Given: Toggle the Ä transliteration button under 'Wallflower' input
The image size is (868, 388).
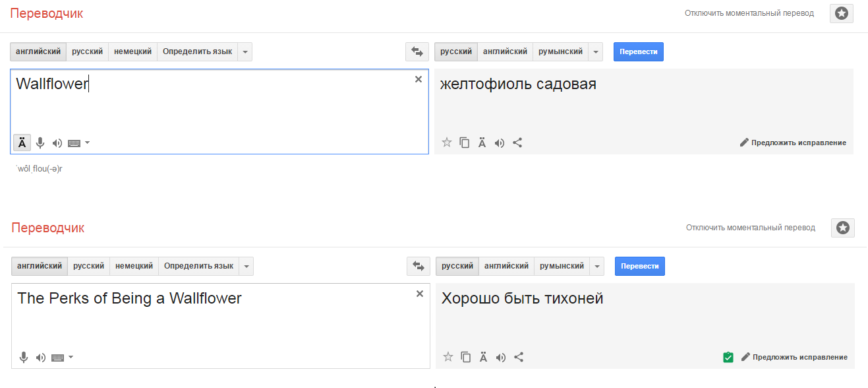Looking at the screenshot, I should tap(22, 143).
